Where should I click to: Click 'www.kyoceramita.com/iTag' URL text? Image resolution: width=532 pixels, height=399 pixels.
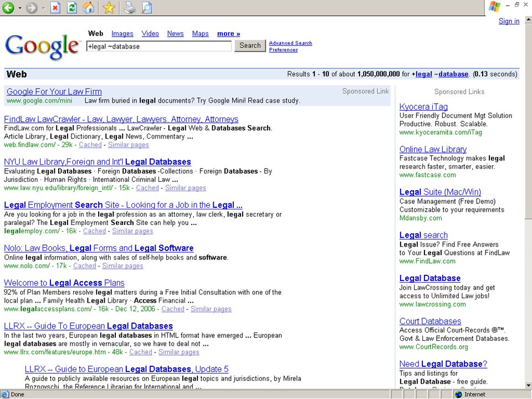pos(441,132)
